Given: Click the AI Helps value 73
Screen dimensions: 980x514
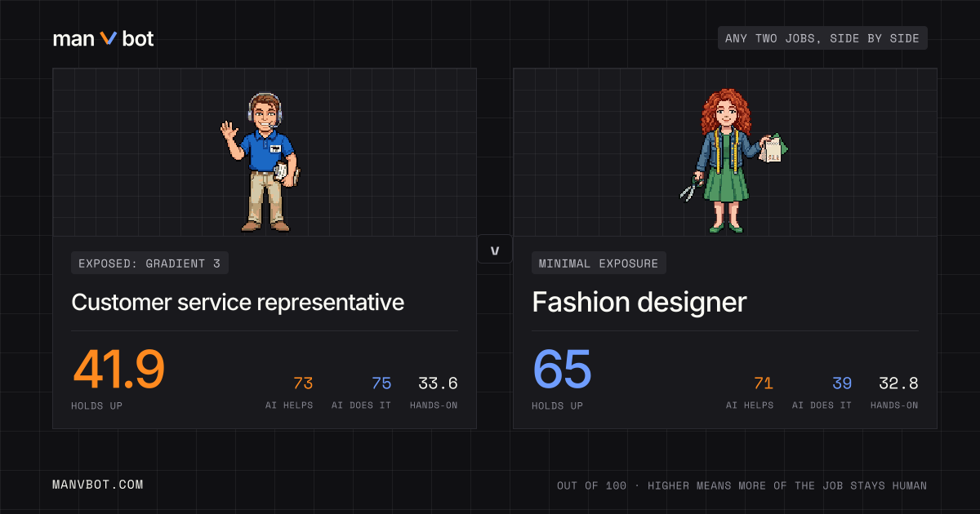Looking at the screenshot, I should 303,383.
